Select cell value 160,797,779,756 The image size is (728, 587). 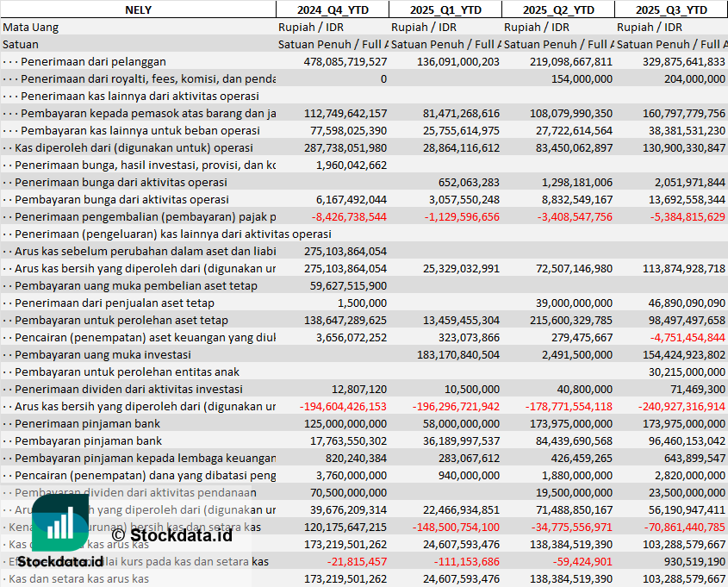click(x=684, y=113)
